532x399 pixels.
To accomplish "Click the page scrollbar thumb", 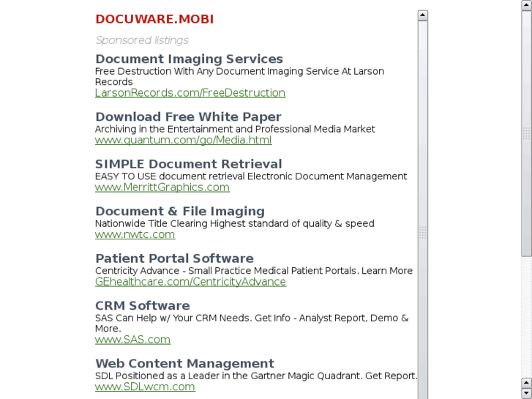I will tap(527, 133).
